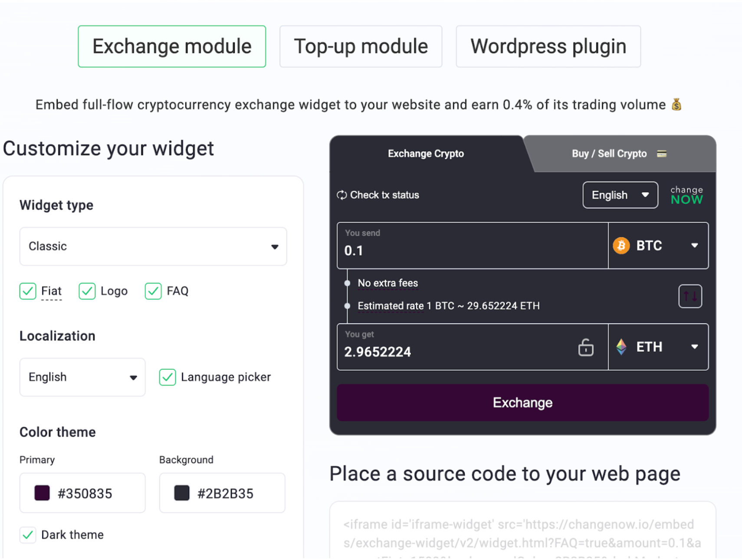Screen dimensions: 742x560
Task: Click the Exchange button
Action: pyautogui.click(x=522, y=402)
